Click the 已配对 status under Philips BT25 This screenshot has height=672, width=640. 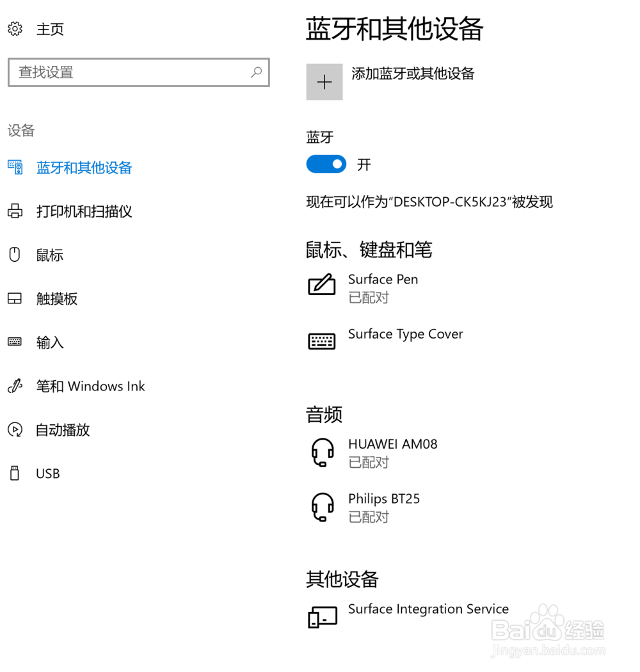coord(369,517)
